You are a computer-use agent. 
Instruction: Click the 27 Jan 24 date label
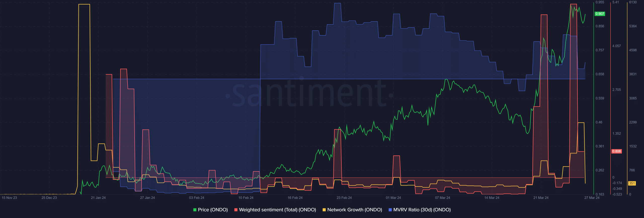point(147,198)
